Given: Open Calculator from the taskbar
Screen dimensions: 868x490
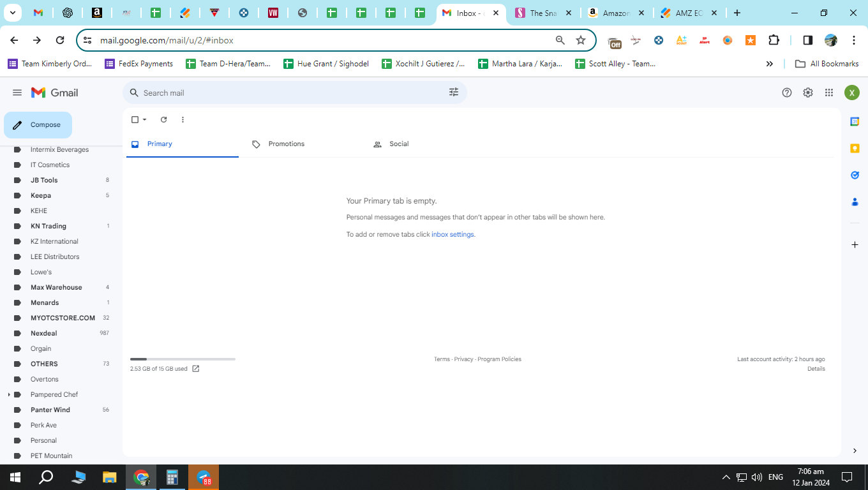Looking at the screenshot, I should (x=172, y=477).
